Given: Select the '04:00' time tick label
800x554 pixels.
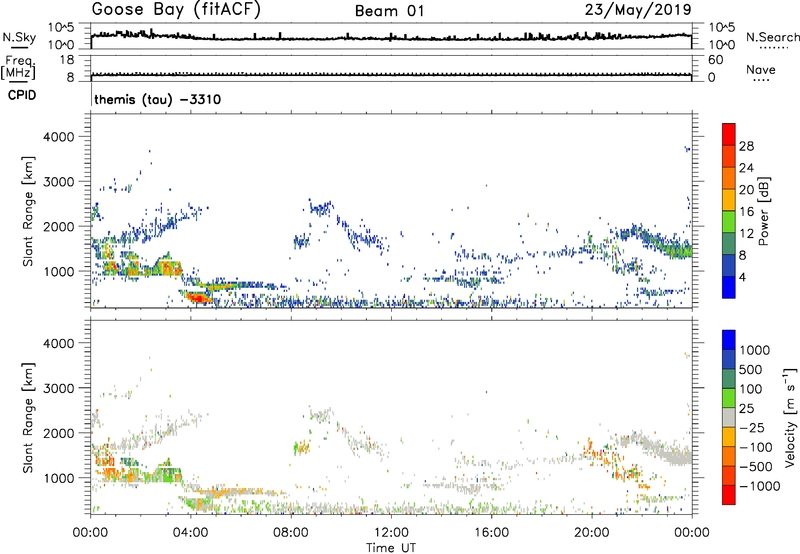Looking at the screenshot, I should [191, 533].
